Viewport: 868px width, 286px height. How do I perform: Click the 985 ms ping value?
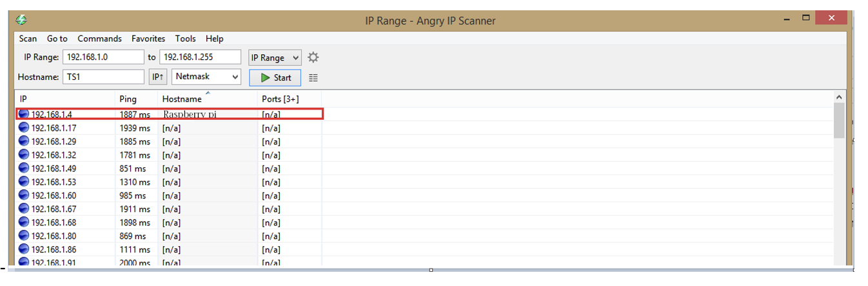[133, 196]
